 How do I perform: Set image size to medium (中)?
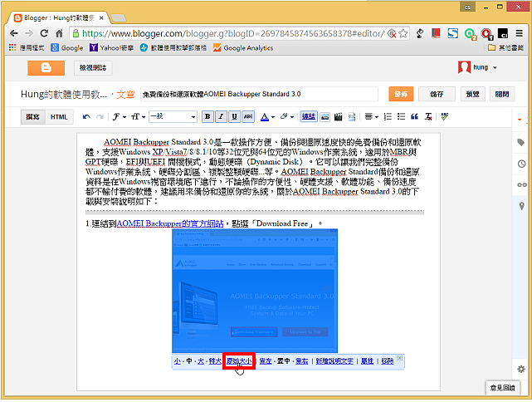[x=189, y=361]
